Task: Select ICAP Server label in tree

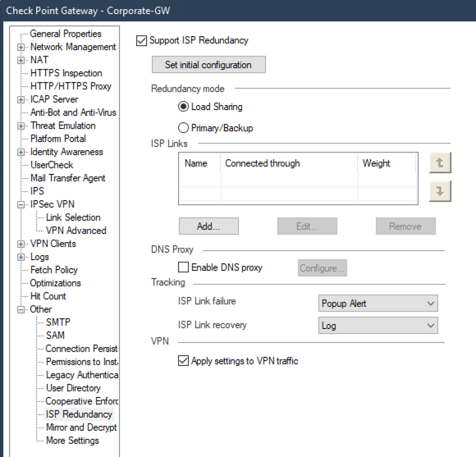Action: point(54,99)
